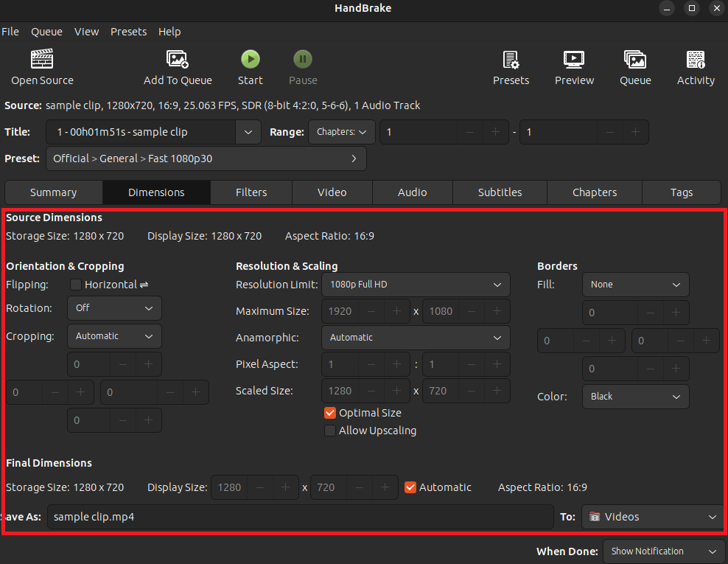Increase the Maximum Size width
728x564 pixels.
tap(396, 311)
